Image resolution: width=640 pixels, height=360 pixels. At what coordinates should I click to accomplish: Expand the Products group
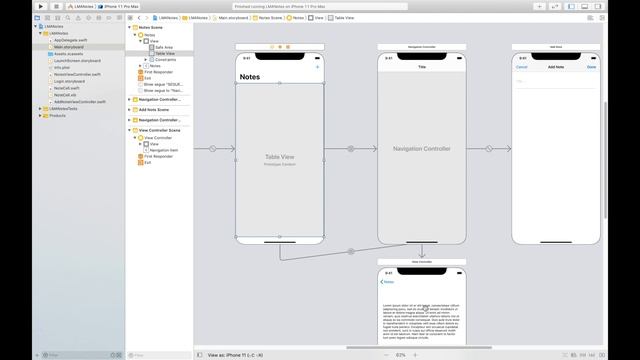40,116
